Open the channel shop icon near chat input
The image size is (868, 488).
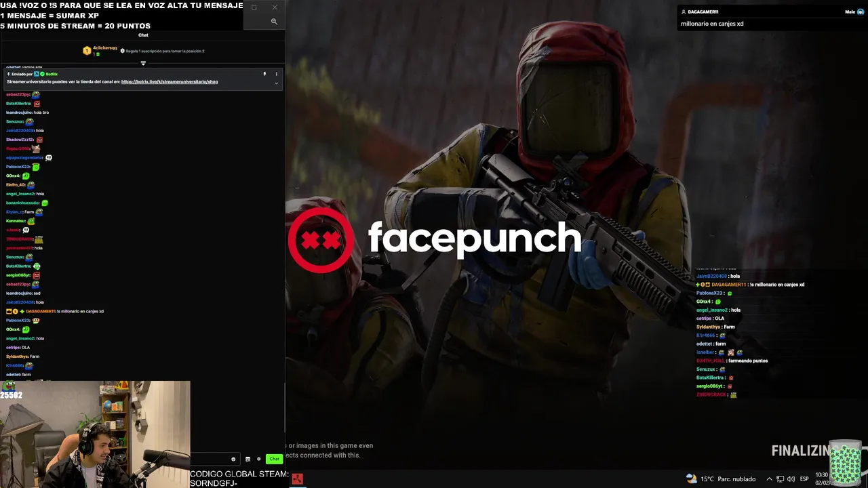click(248, 459)
